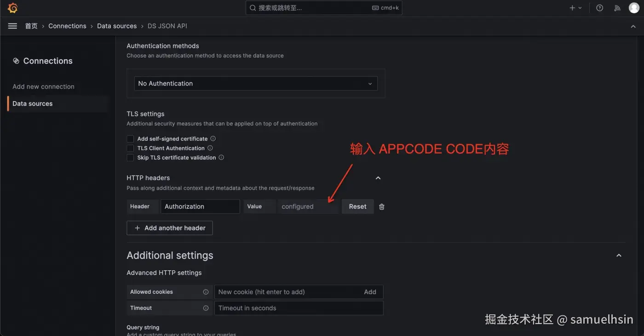The height and width of the screenshot is (336, 644).
Task: Click the Timeout in seconds field
Action: coord(299,308)
